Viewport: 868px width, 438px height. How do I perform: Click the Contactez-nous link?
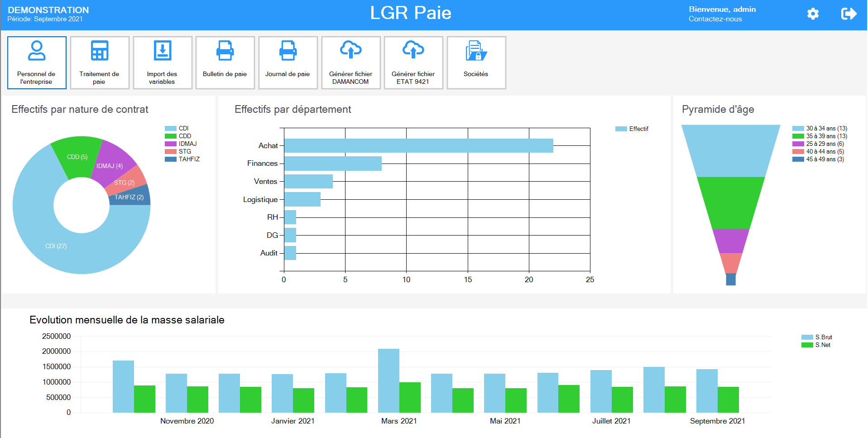point(715,19)
